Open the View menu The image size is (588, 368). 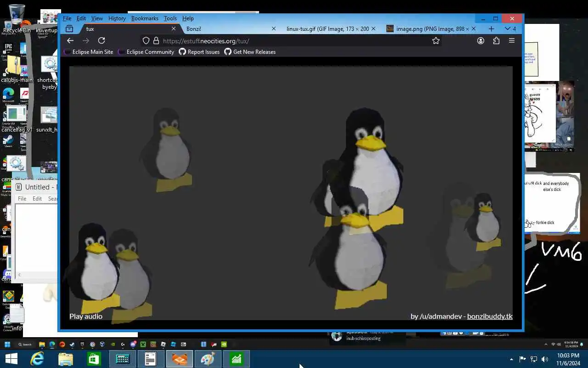point(97,18)
